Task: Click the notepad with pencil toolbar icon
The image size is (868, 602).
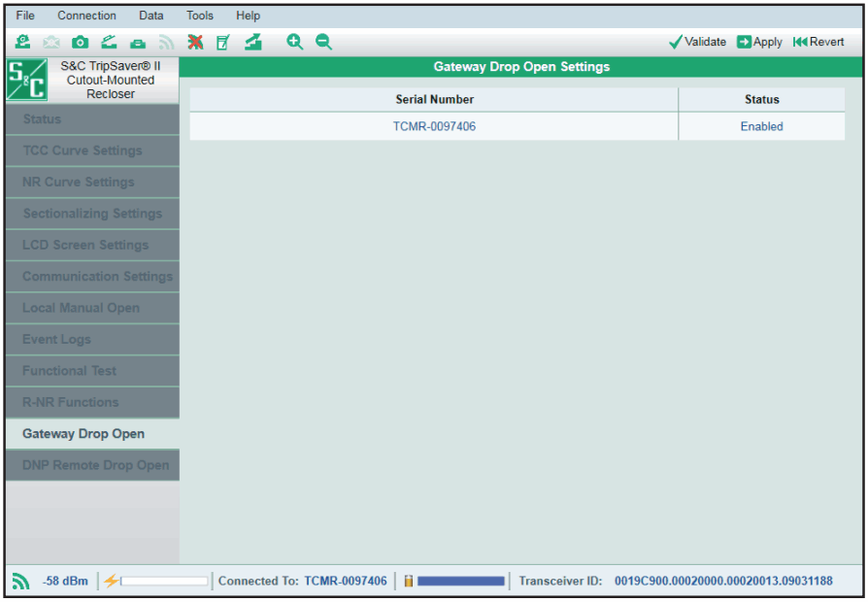Action: [223, 42]
